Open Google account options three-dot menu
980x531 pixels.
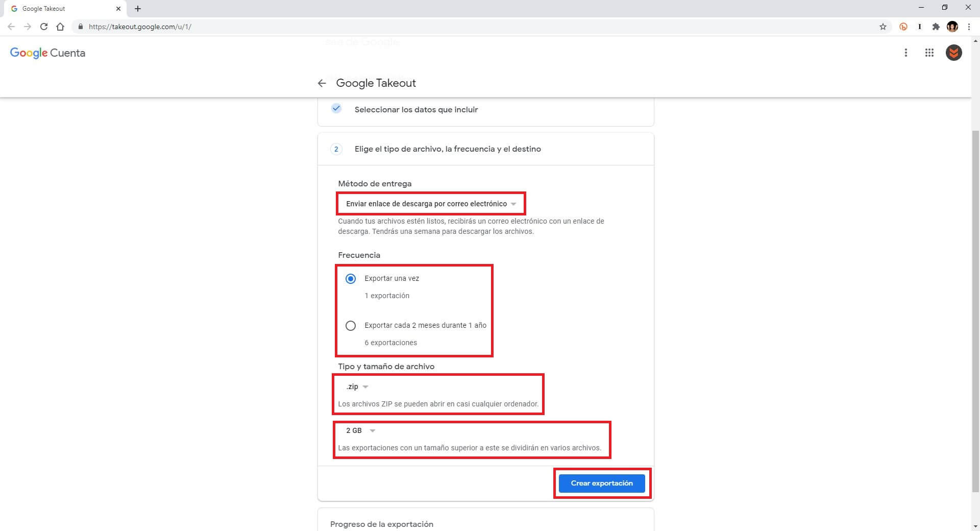[x=906, y=53]
